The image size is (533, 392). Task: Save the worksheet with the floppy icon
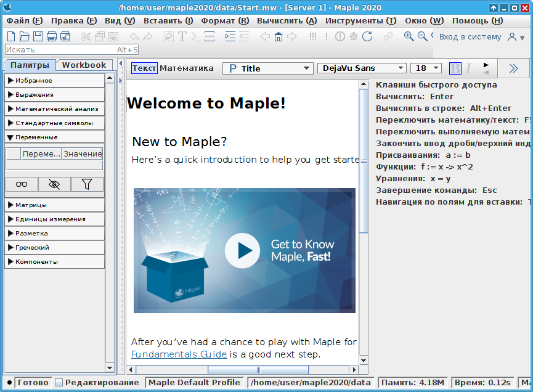click(38, 36)
